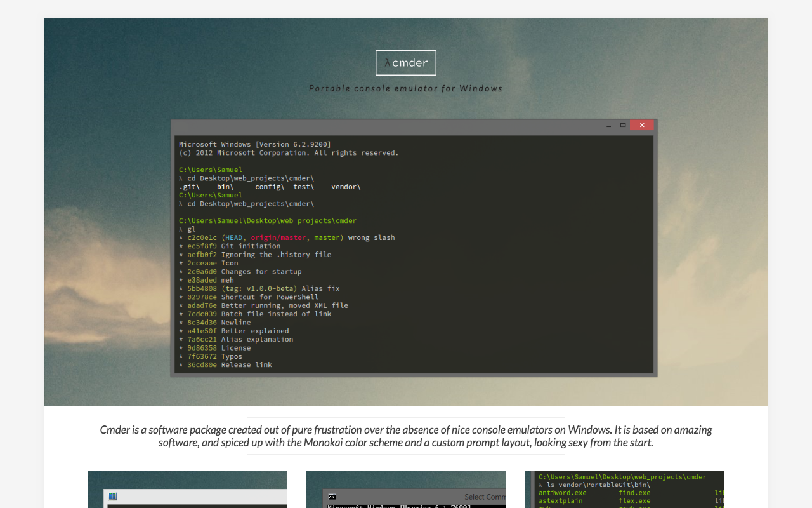Click the 'ec5f8f9 Git initiation' line

[x=230, y=246]
